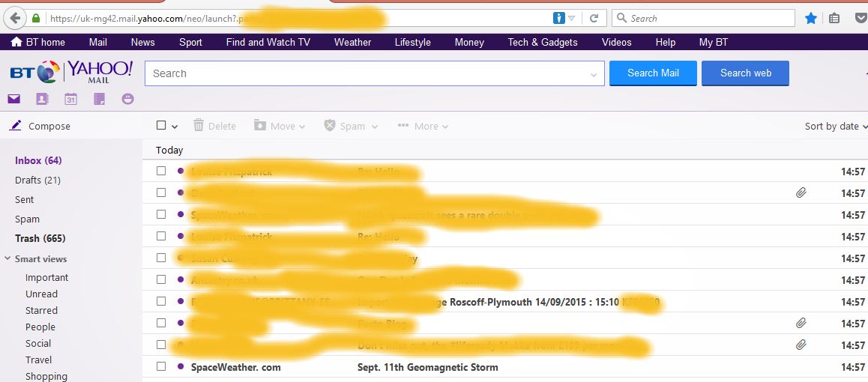Screen dimensions: 868x382
Task: Tick the checkbox for the Geomagnetic Storm email
Action: click(x=161, y=367)
